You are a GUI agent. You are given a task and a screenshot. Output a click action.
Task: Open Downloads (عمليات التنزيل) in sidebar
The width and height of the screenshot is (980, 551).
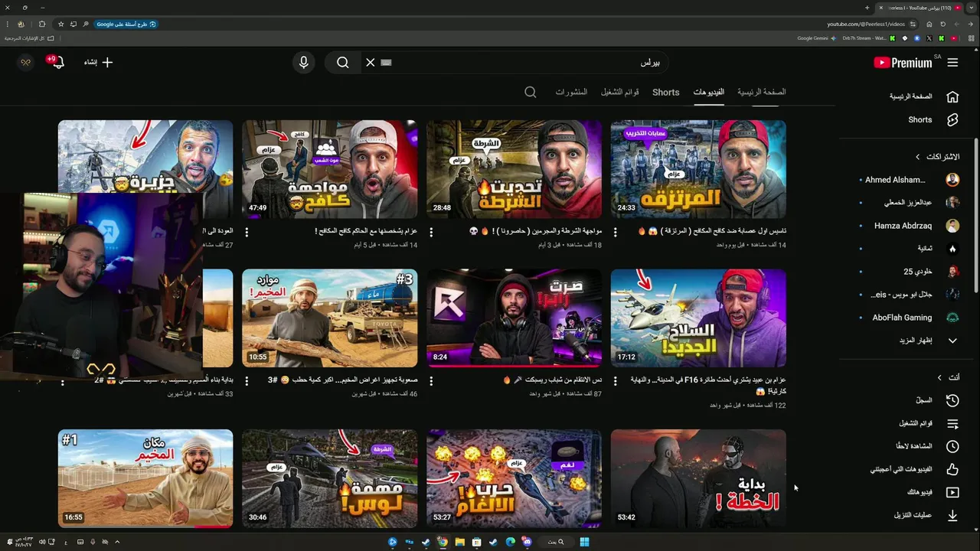[926, 515]
